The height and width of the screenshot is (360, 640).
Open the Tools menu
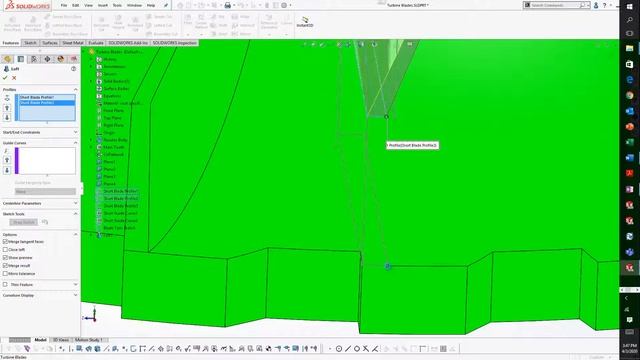click(117, 5)
